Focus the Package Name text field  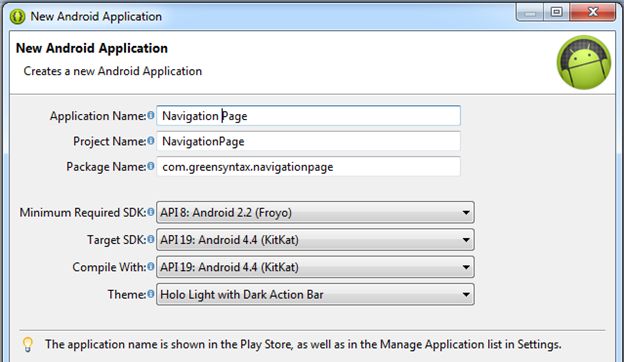point(308,167)
